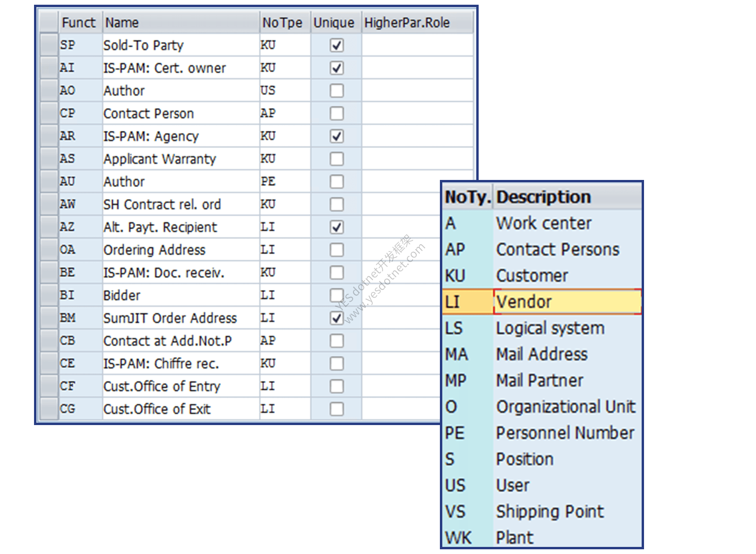Click the select-all corner cell of table
This screenshot has width=756, height=554.
pyautogui.click(x=49, y=22)
